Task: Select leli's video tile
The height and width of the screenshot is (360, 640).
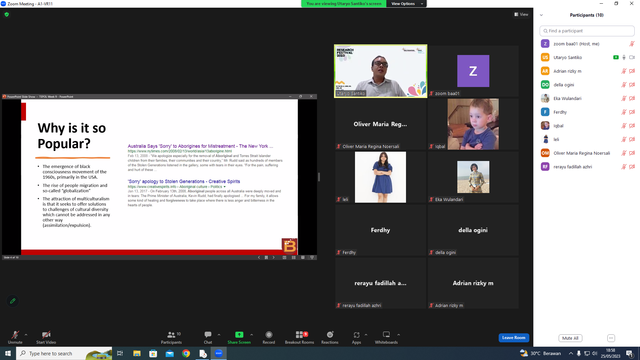Action: click(x=380, y=177)
